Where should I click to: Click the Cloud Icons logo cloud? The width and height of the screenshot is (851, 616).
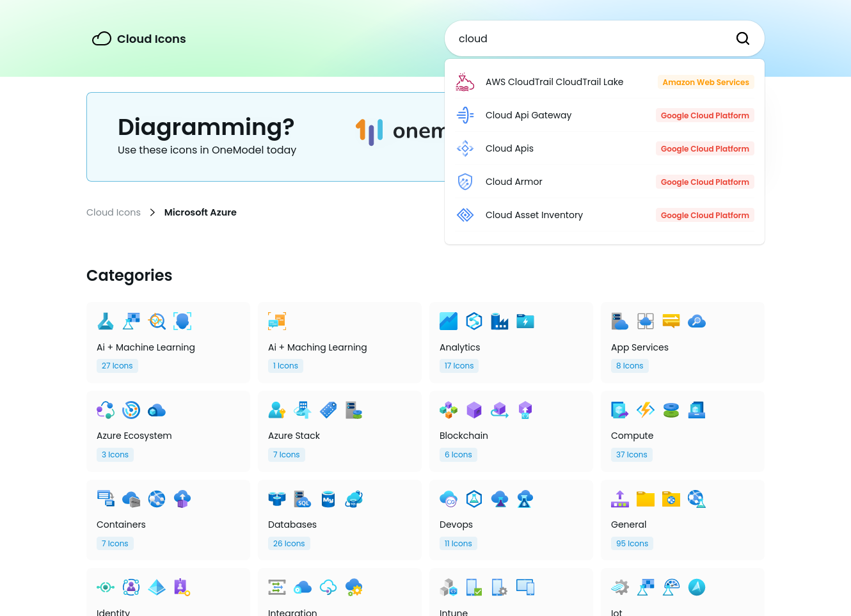pos(102,39)
